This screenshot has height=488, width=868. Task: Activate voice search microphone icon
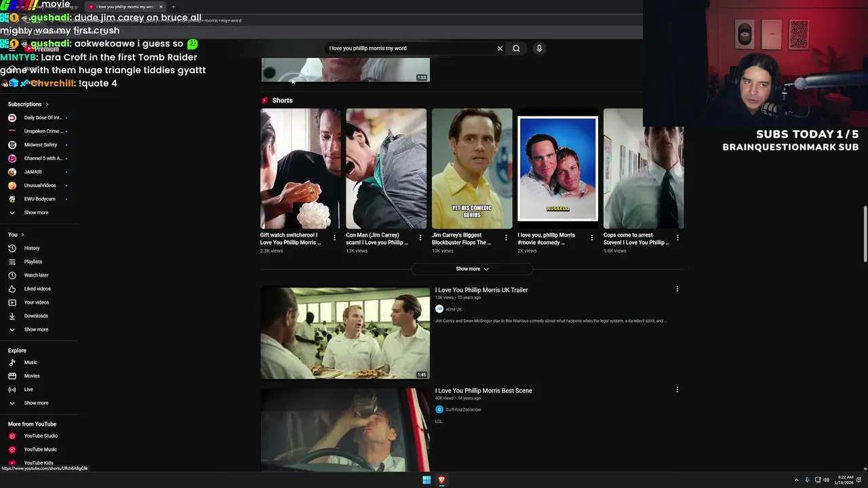point(539,48)
